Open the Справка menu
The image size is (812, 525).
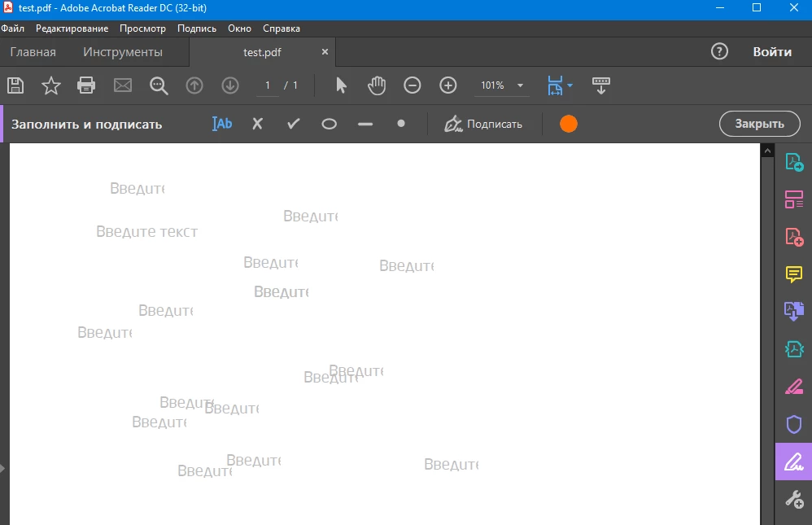coord(282,28)
